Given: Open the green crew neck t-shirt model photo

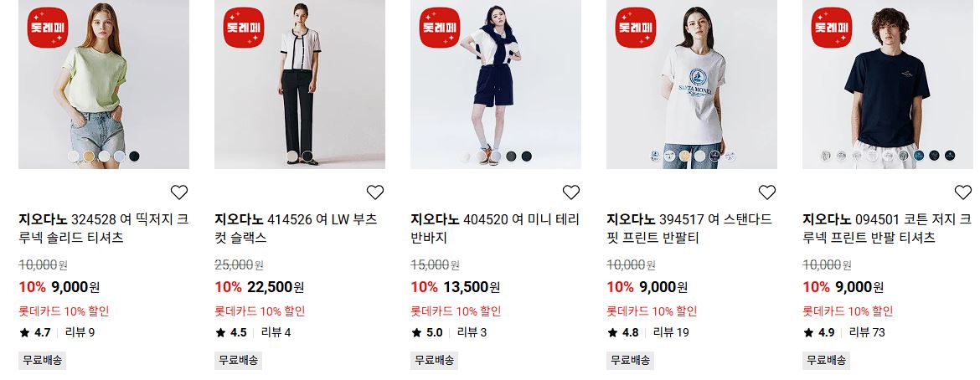Looking at the screenshot, I should (104, 85).
